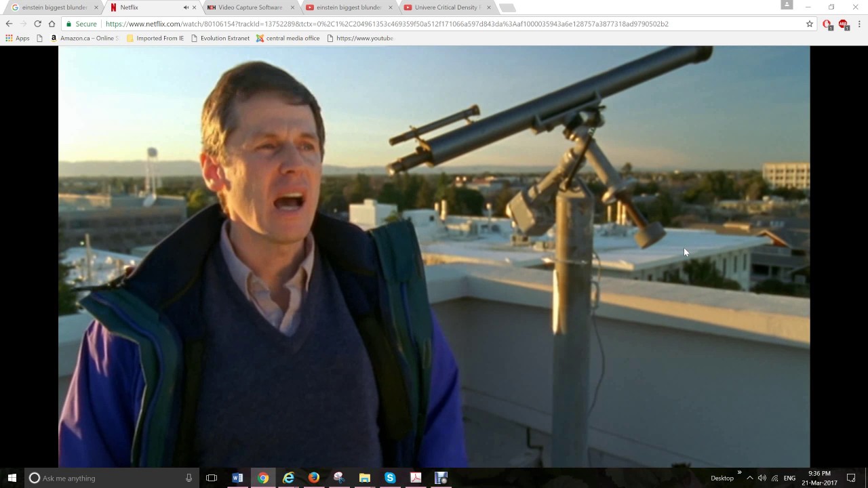Click the Cortana Ask me anything search box

(112, 478)
